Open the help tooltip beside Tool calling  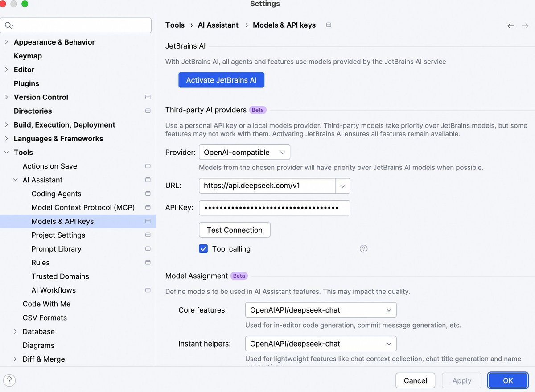pos(364,249)
